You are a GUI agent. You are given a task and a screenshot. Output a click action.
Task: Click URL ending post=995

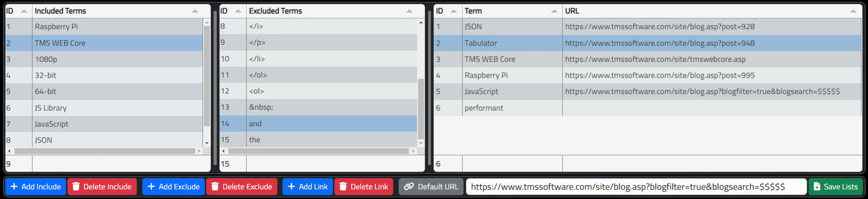coord(660,76)
